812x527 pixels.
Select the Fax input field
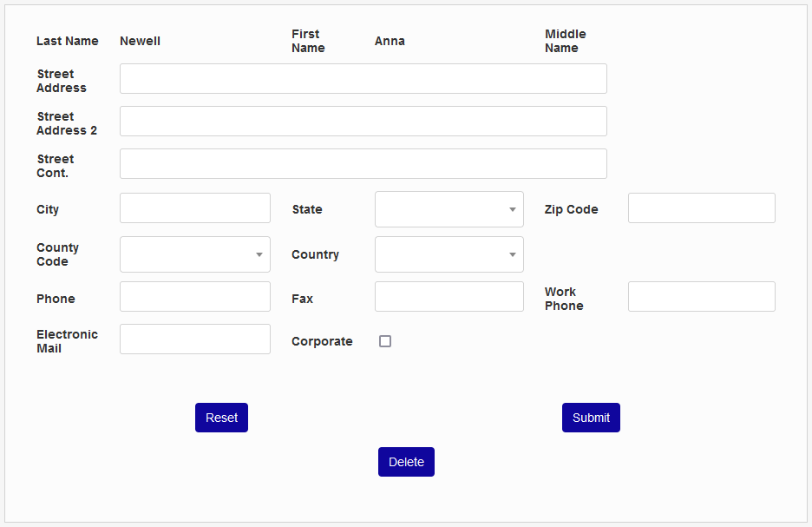[449, 297]
